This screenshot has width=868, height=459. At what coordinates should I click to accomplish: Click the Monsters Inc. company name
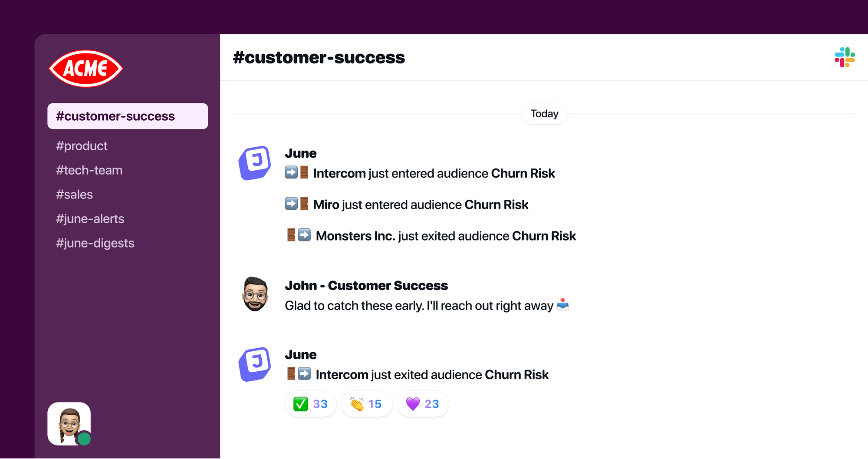355,236
